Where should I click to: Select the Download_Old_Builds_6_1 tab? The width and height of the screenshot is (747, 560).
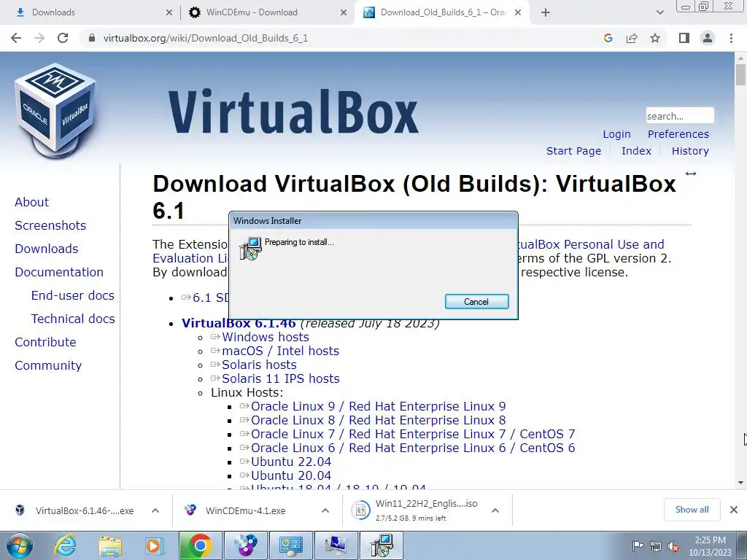click(441, 12)
